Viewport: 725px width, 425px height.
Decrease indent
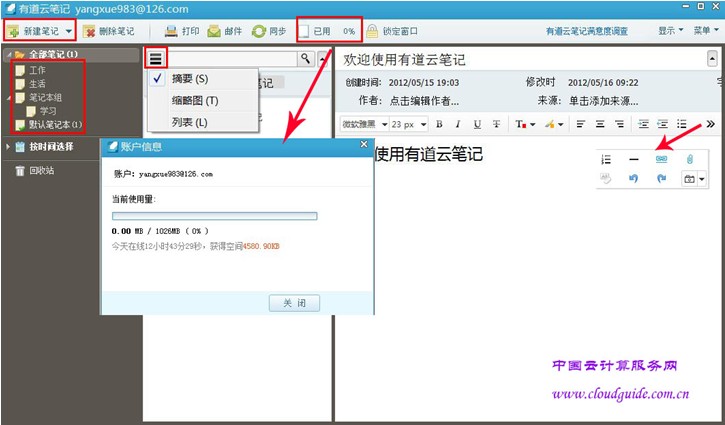[x=663, y=124]
